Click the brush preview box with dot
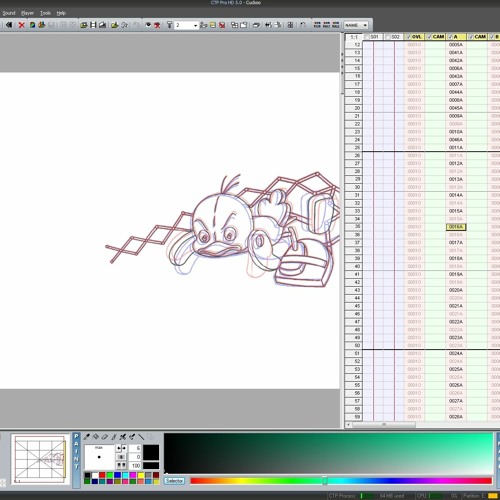500x500 pixels. pos(99,457)
